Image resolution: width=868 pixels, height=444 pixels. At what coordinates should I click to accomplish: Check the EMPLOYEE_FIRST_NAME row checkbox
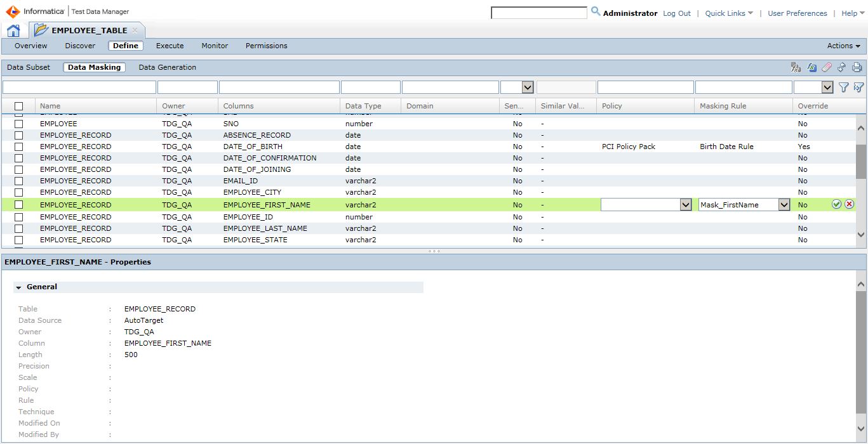pos(18,205)
